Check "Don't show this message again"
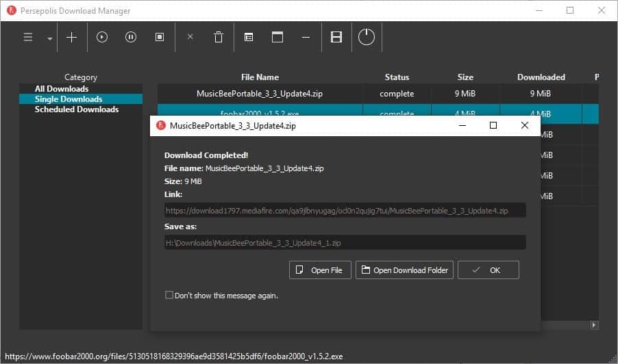The width and height of the screenshot is (618, 364). point(169,296)
